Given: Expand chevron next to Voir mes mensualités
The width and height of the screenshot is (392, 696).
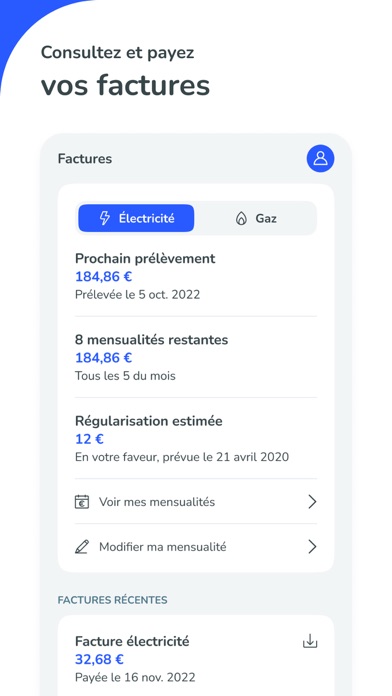Looking at the screenshot, I should coord(313,502).
